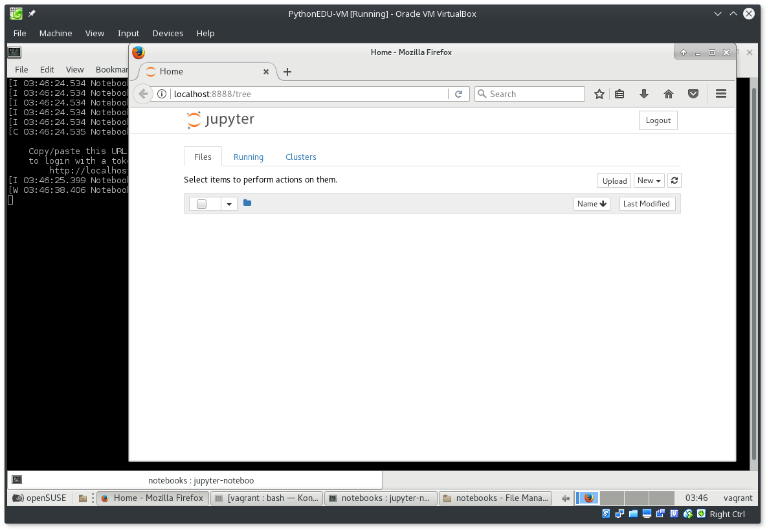Click the Upload button

tap(614, 181)
